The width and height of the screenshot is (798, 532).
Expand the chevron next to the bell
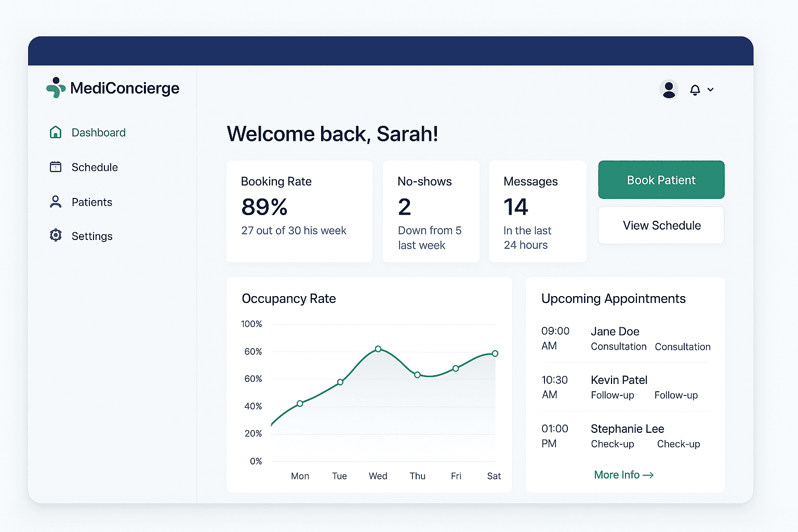pyautogui.click(x=711, y=90)
